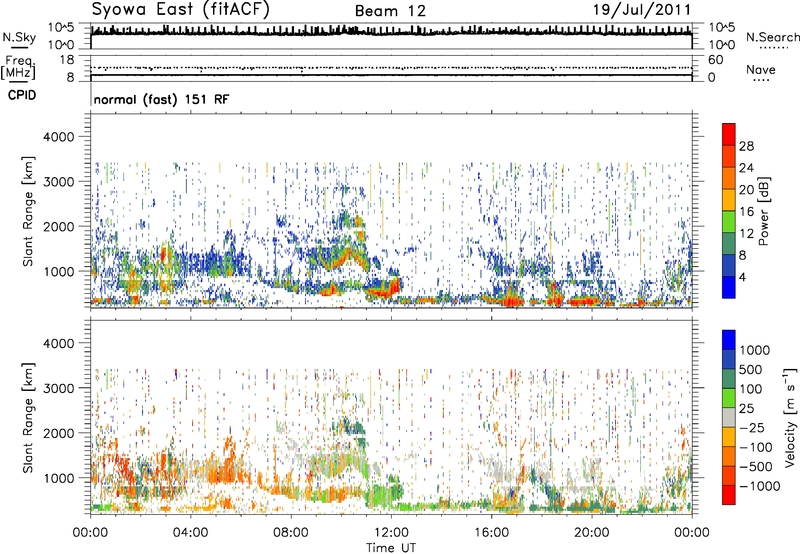Click the '-100' label on velocity colorbar

755,447
